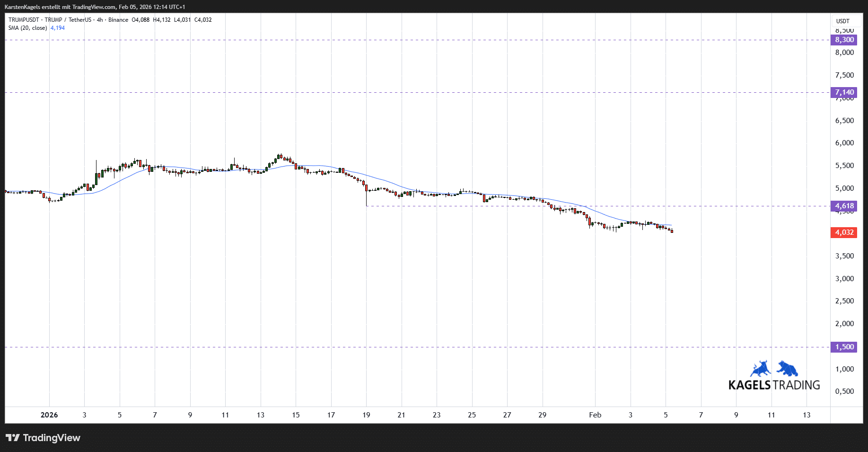
Task: Click the TradingView logo icon
Action: (13, 438)
